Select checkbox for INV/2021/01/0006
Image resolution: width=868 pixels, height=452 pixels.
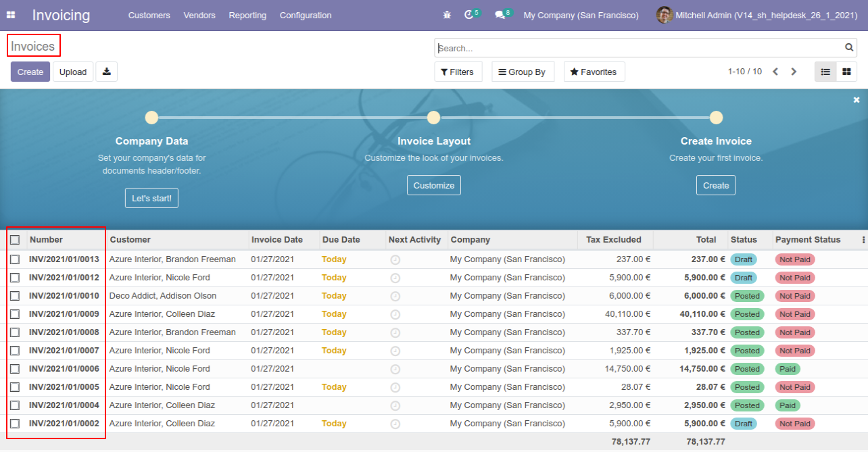click(15, 369)
